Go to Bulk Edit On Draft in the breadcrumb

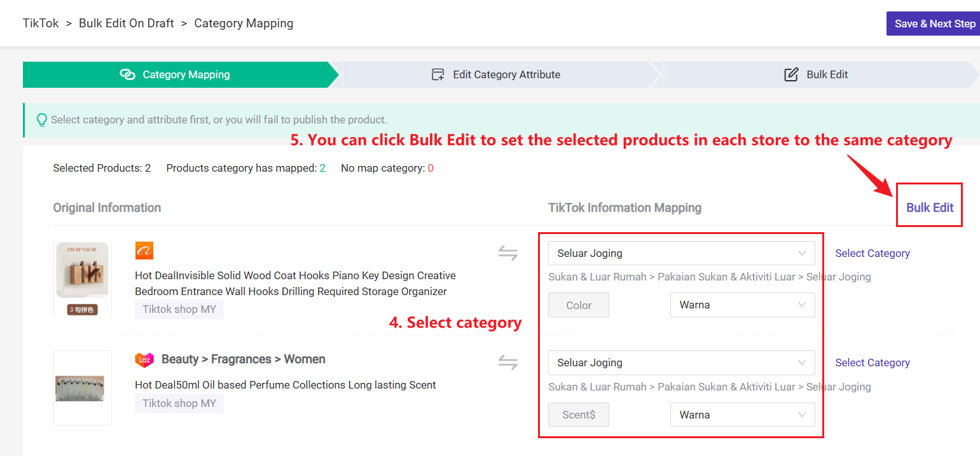(x=126, y=23)
